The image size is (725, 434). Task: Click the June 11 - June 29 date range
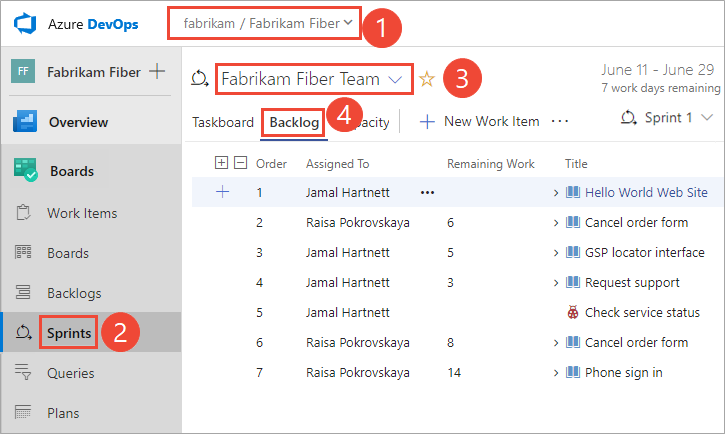click(657, 69)
